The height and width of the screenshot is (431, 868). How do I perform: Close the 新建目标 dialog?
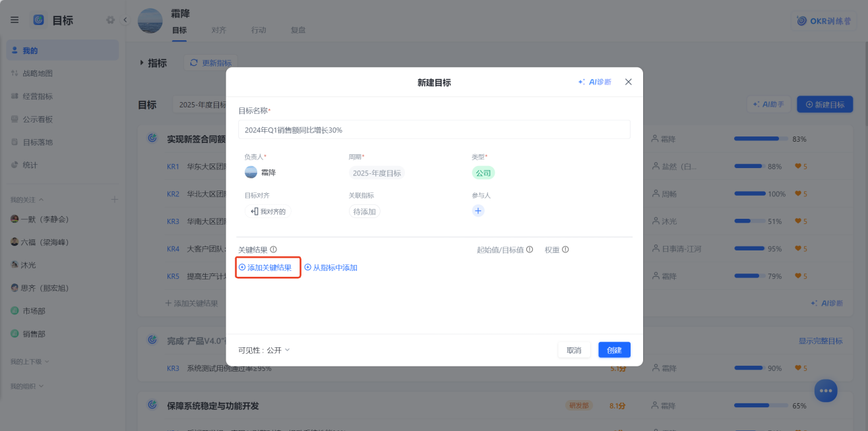pyautogui.click(x=629, y=82)
